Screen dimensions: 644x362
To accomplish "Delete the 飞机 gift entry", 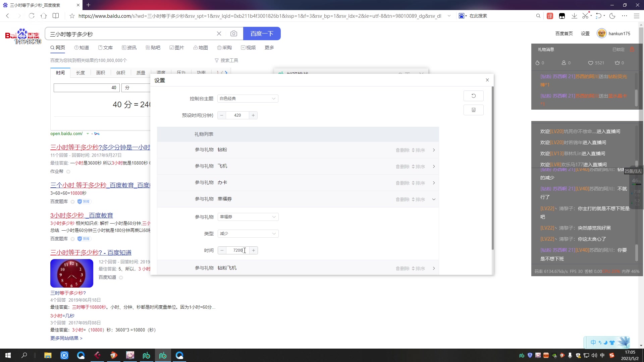I will pyautogui.click(x=402, y=167).
